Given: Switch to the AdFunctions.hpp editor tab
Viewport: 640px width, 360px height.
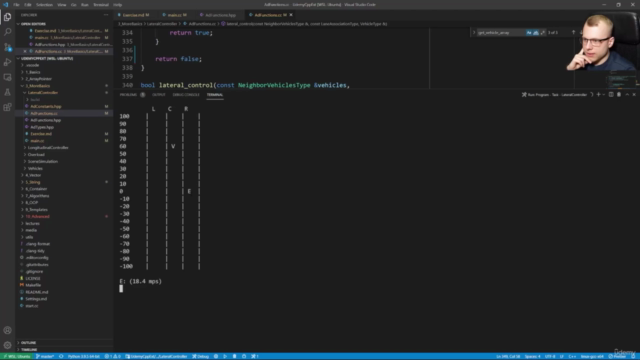Looking at the screenshot, I should [220, 15].
